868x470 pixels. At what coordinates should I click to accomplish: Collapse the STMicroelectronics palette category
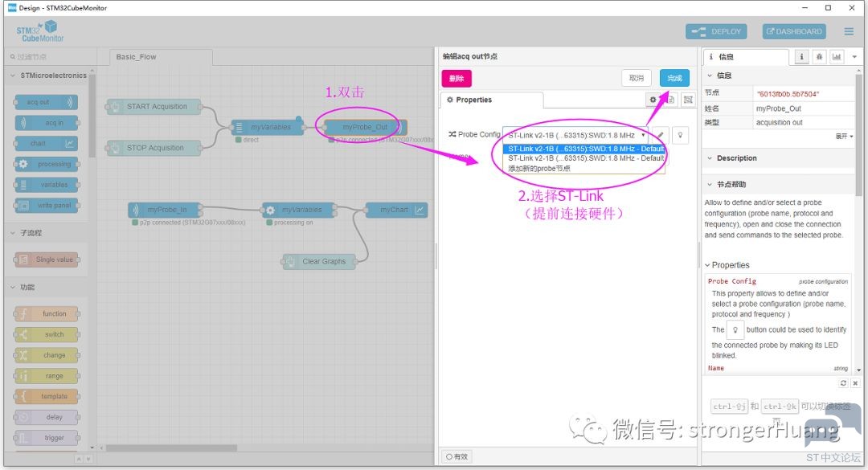coord(47,76)
